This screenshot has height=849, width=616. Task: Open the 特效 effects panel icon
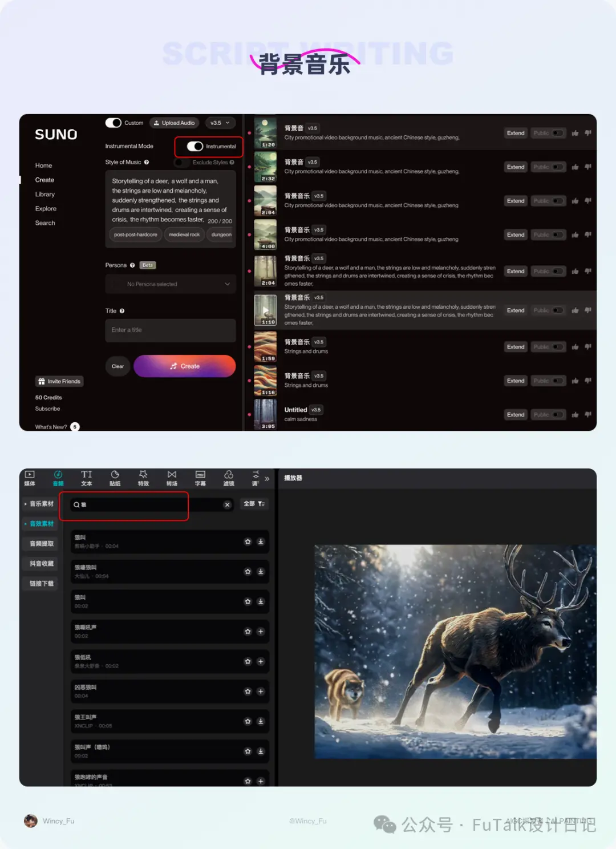click(x=143, y=478)
